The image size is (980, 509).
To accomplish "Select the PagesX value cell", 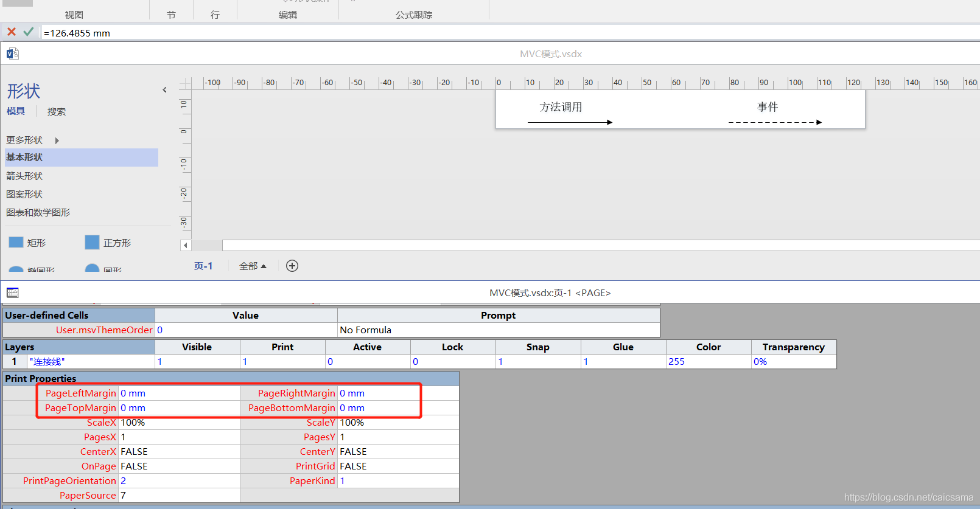I will click(179, 437).
